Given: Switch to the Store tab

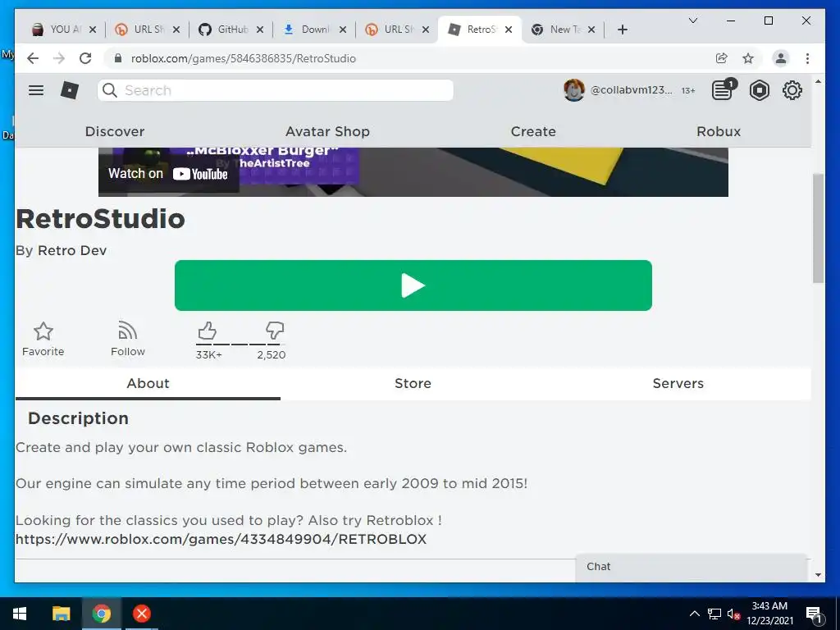Looking at the screenshot, I should (x=413, y=384).
